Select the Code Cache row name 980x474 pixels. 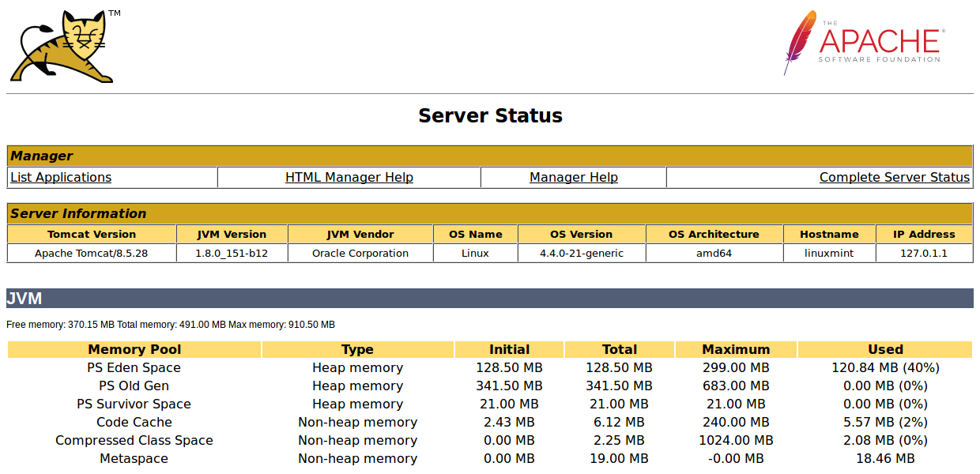click(x=134, y=423)
